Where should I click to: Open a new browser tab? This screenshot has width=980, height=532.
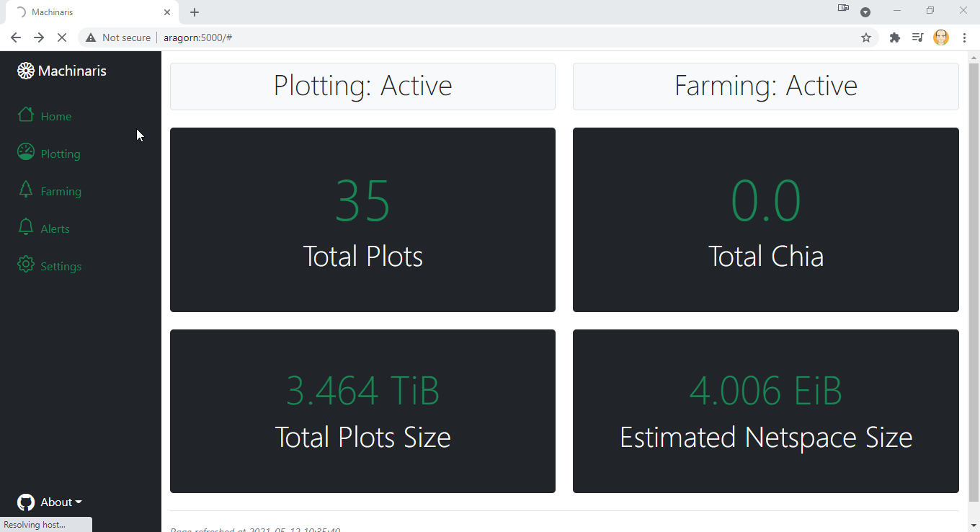click(x=195, y=12)
